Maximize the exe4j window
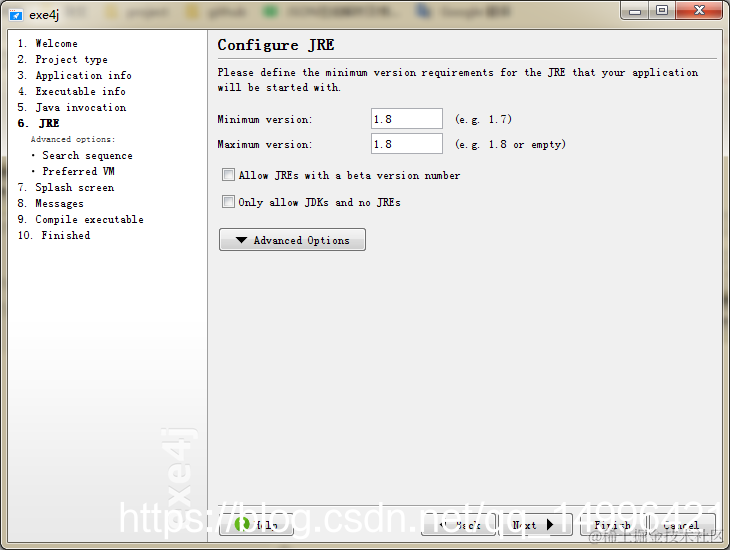 point(662,10)
